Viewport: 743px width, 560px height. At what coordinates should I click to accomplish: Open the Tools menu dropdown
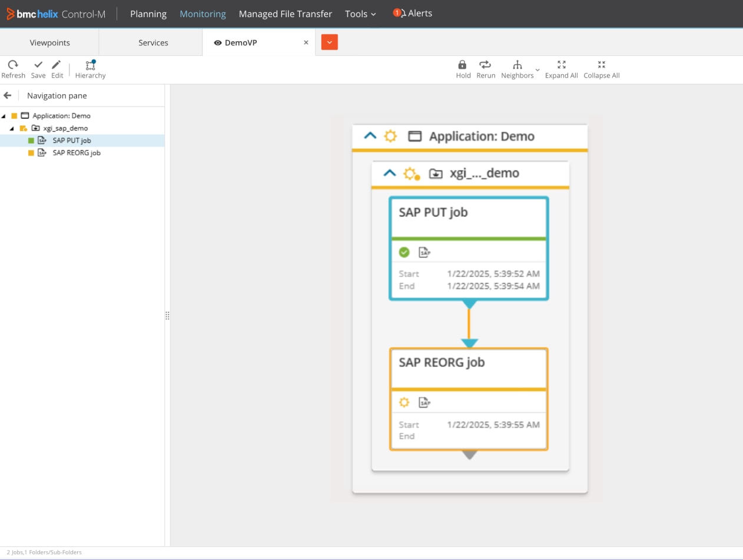tap(360, 14)
